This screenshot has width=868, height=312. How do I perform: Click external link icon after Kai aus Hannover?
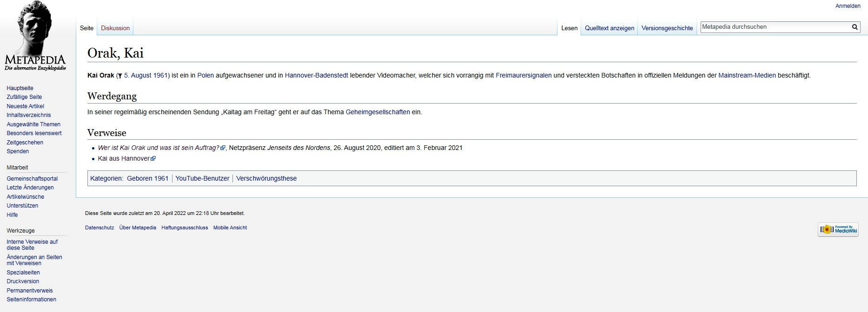[153, 159]
